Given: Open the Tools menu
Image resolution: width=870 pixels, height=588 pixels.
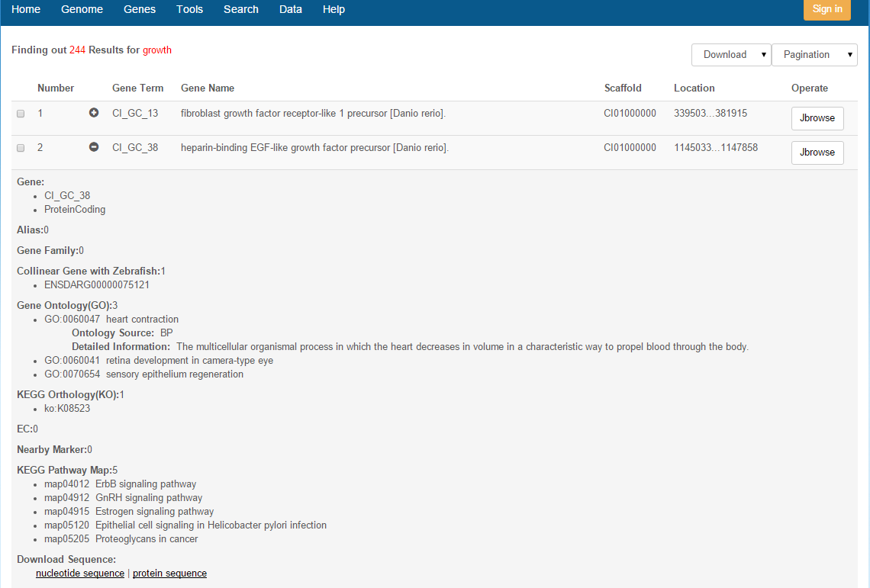Looking at the screenshot, I should (x=189, y=10).
